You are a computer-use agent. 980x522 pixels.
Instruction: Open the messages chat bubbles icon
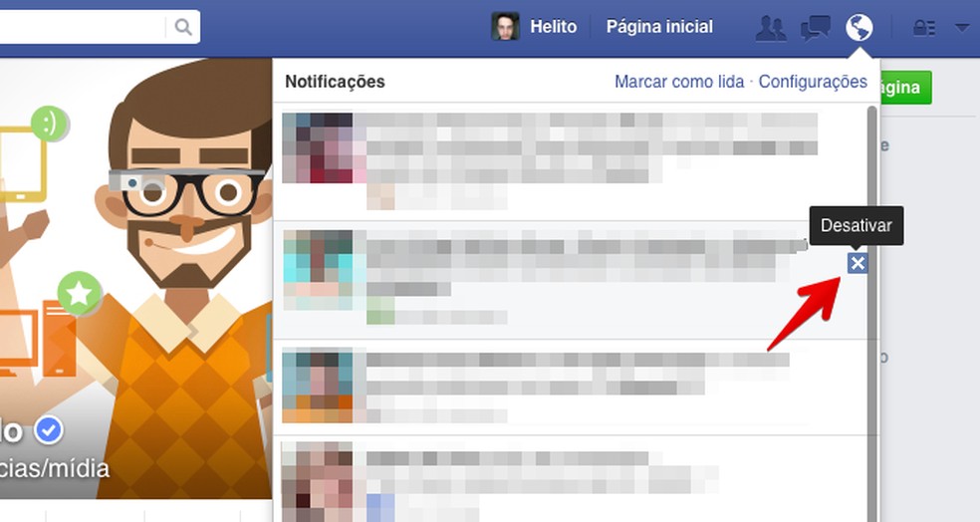point(815,28)
